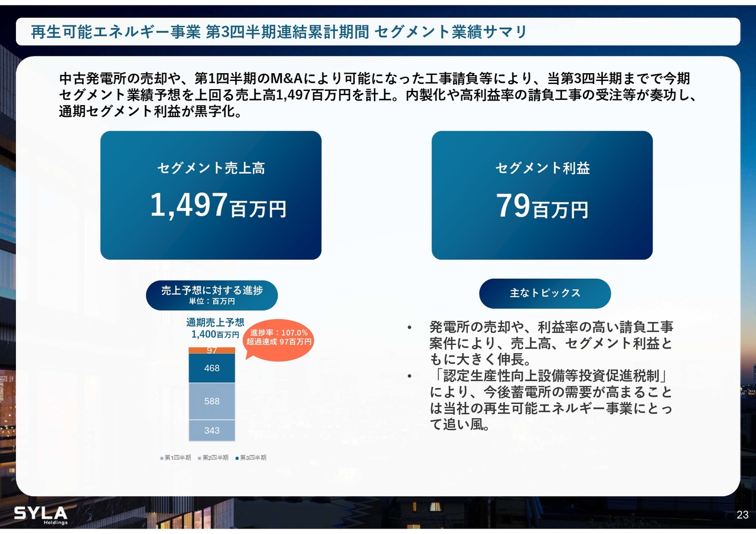Click the 第1四半期 legend marker
The height and width of the screenshot is (534, 756).
(x=162, y=458)
